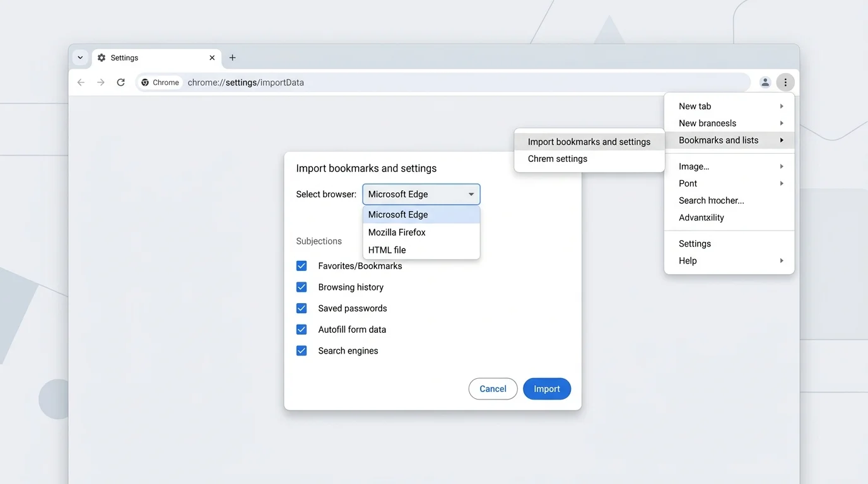Click the browser forward arrow

[101, 83]
